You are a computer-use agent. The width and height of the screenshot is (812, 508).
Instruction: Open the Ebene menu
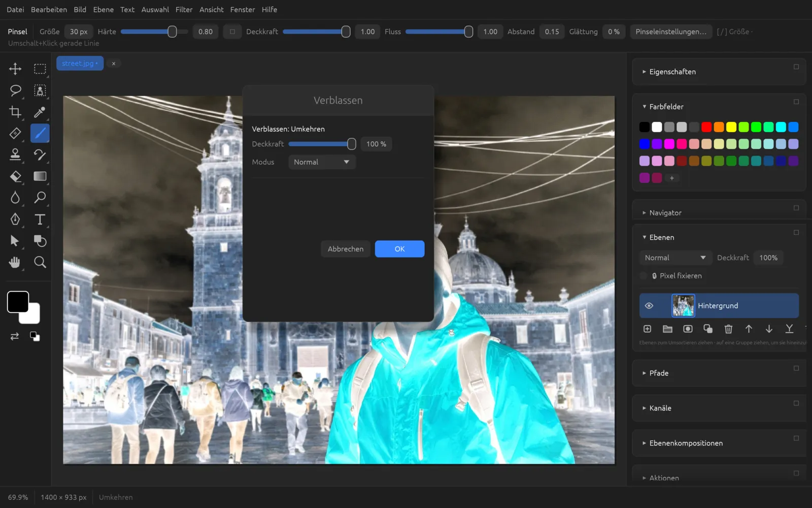(103, 10)
